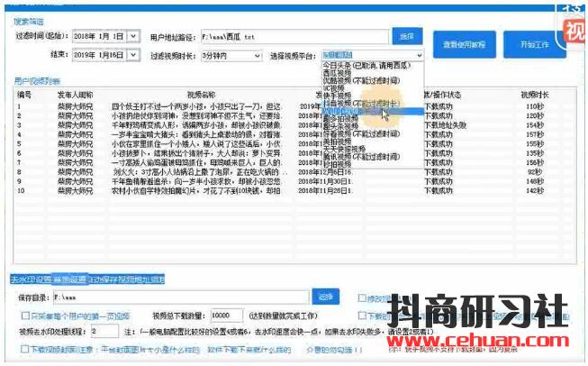Open the 自动保存视频地址 tab
Image resolution: width=588 pixels, height=366 pixels.
126,279
